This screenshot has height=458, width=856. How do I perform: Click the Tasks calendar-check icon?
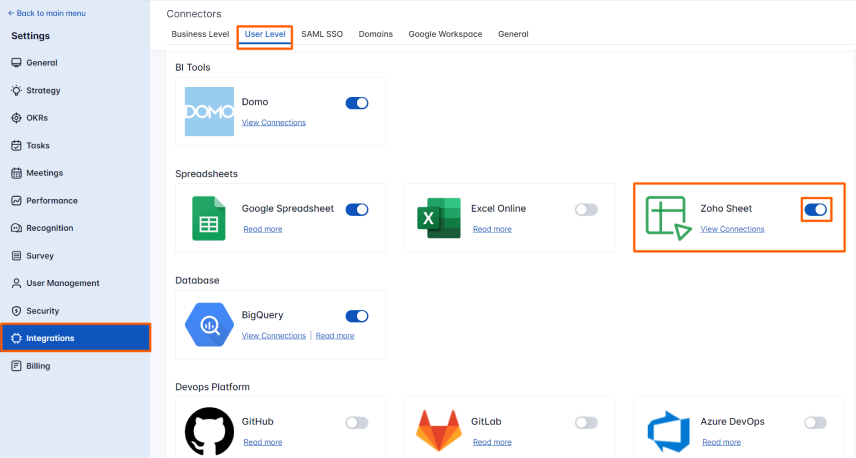tap(16, 146)
